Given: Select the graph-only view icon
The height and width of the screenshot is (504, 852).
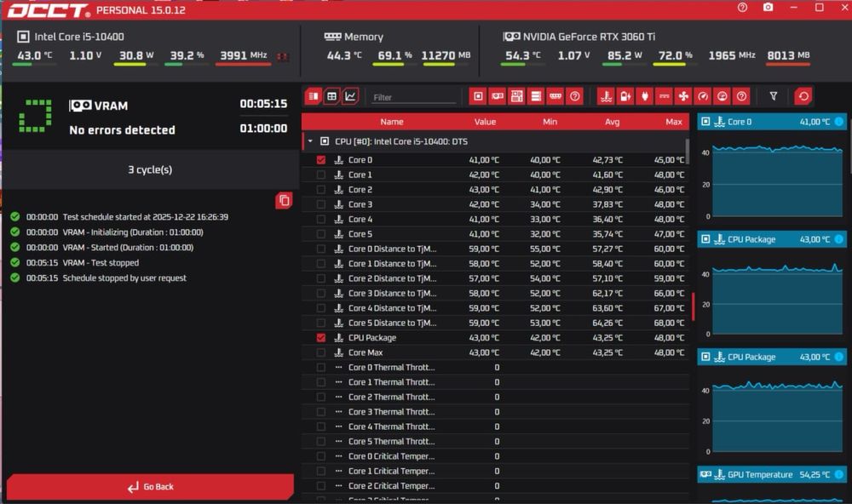Looking at the screenshot, I should tap(350, 97).
